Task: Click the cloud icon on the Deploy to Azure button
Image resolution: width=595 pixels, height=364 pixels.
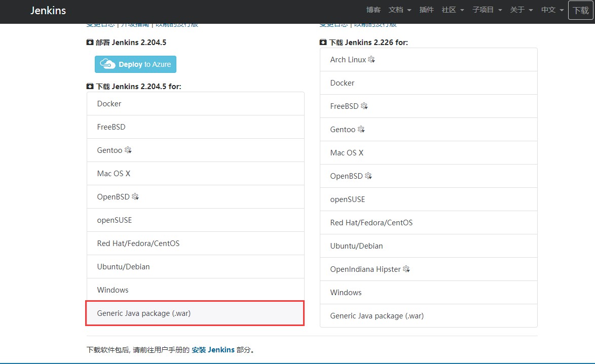Action: pos(107,64)
